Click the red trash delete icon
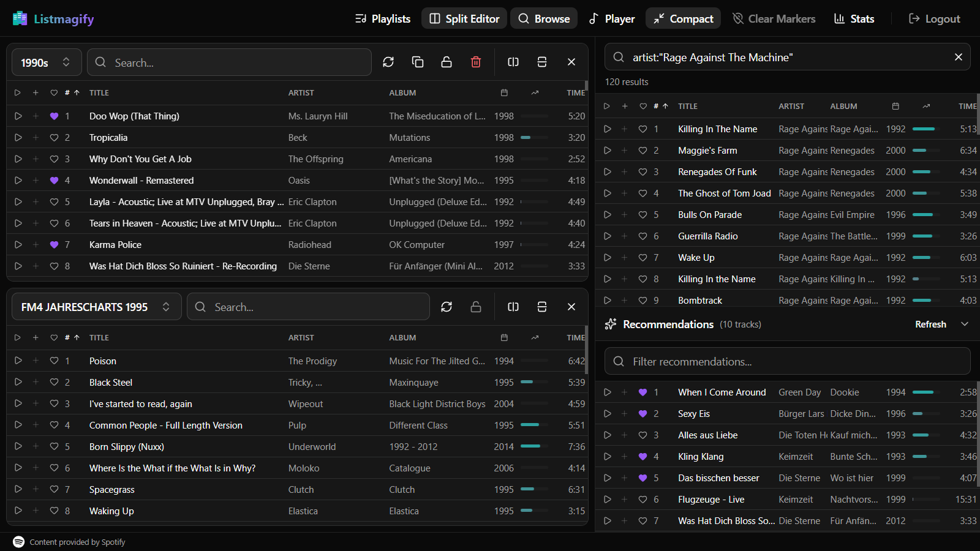This screenshot has height=551, width=980. (476, 62)
